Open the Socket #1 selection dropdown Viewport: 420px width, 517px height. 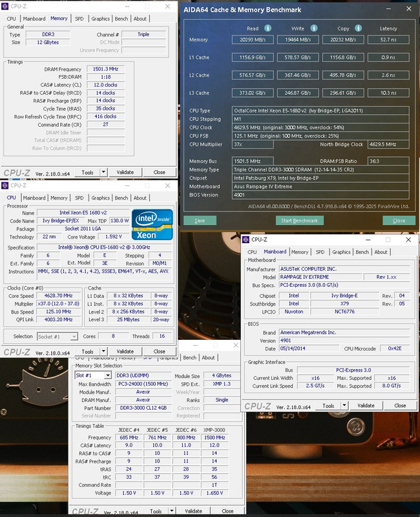74,337
